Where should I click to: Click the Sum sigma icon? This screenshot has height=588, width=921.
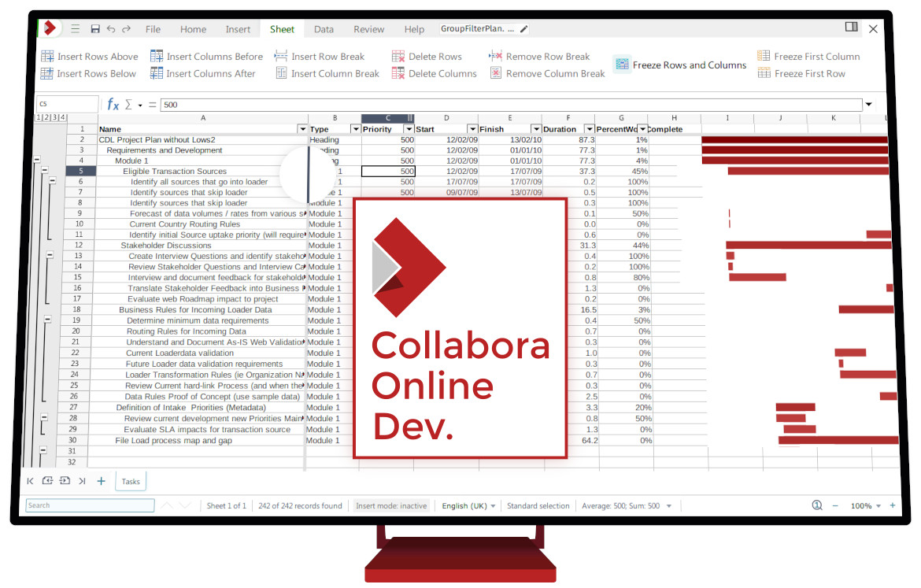128,105
